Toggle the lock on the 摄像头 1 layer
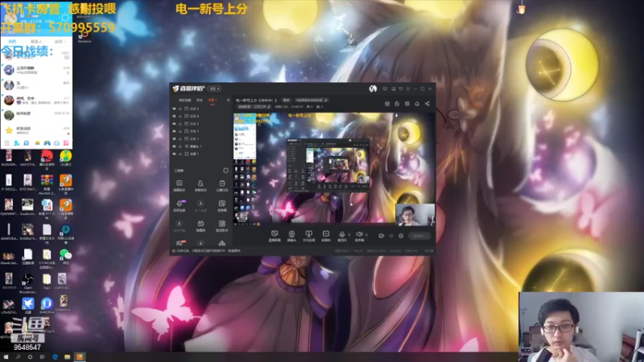This screenshot has height=362, width=644. click(x=180, y=146)
